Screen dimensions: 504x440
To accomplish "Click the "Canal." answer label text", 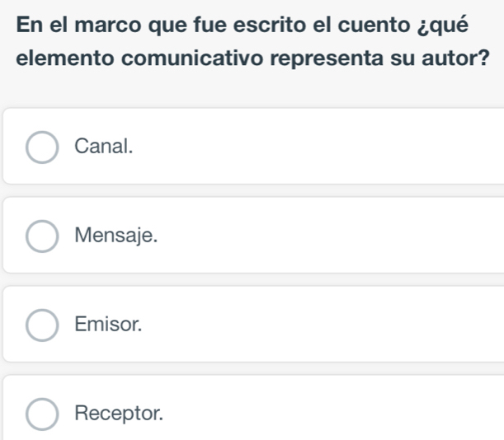I will [x=103, y=146].
